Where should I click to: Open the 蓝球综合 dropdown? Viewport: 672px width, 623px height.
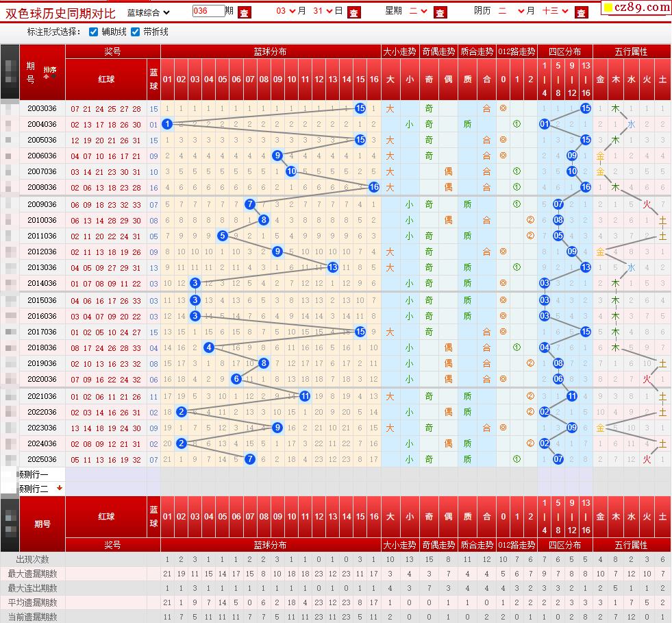(149, 12)
